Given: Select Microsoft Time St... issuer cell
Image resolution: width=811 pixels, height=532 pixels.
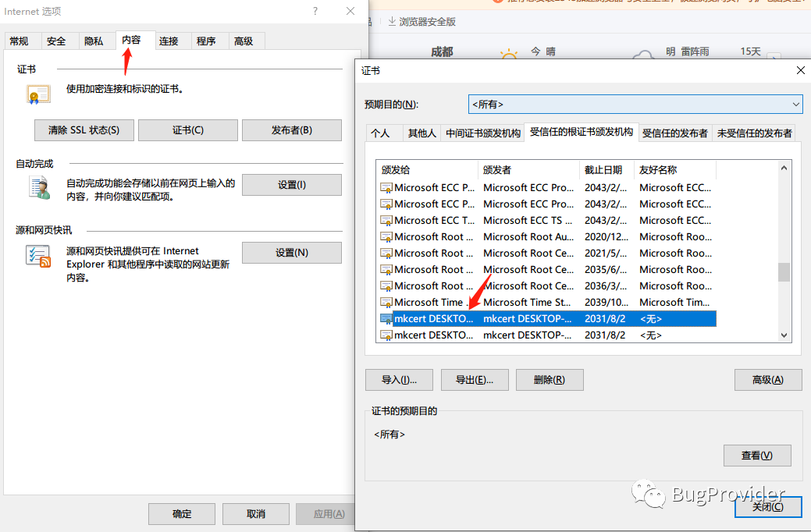Looking at the screenshot, I should click(x=527, y=303).
